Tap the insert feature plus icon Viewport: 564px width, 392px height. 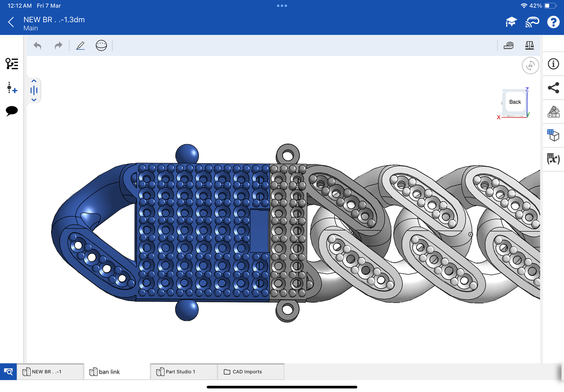[12, 88]
